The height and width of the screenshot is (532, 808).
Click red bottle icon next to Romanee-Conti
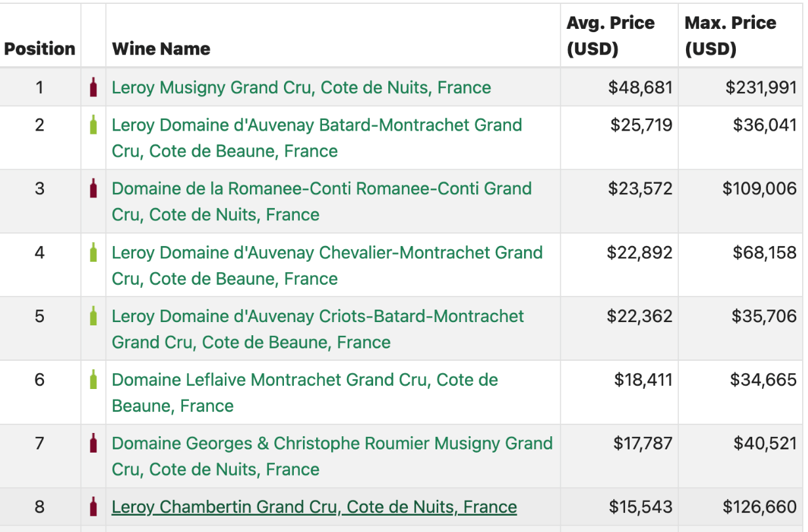click(93, 188)
